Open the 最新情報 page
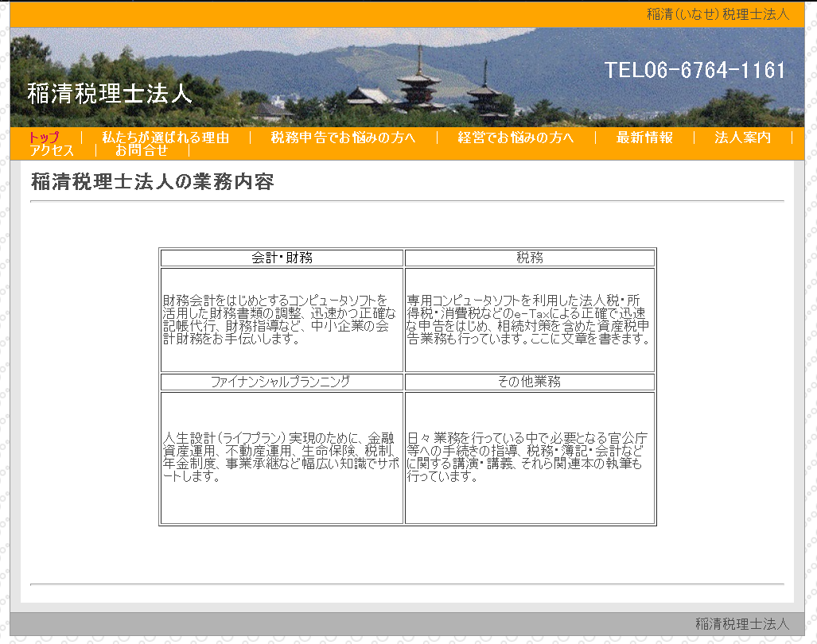Viewport: 817px width, 644px height. pyautogui.click(x=644, y=138)
